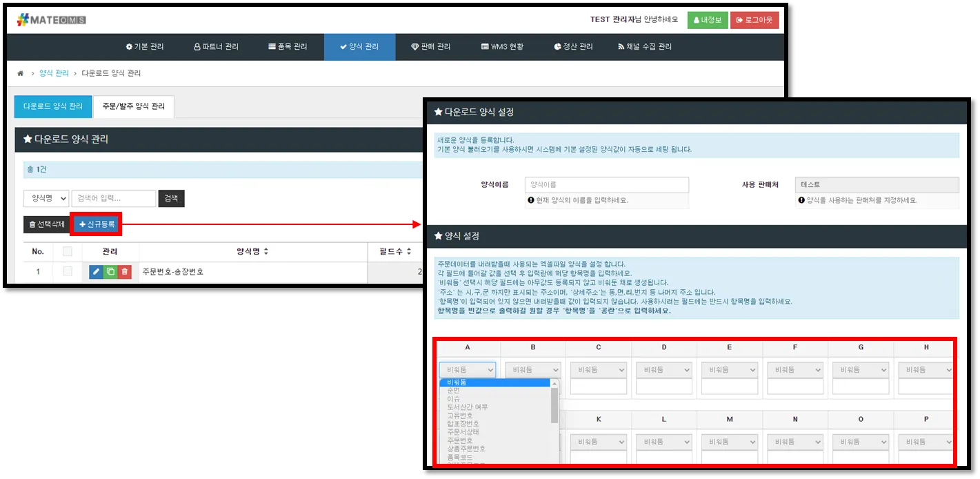Viewport: 980px width, 479px height.
Task: Open column D field dropdown
Action: click(x=663, y=370)
